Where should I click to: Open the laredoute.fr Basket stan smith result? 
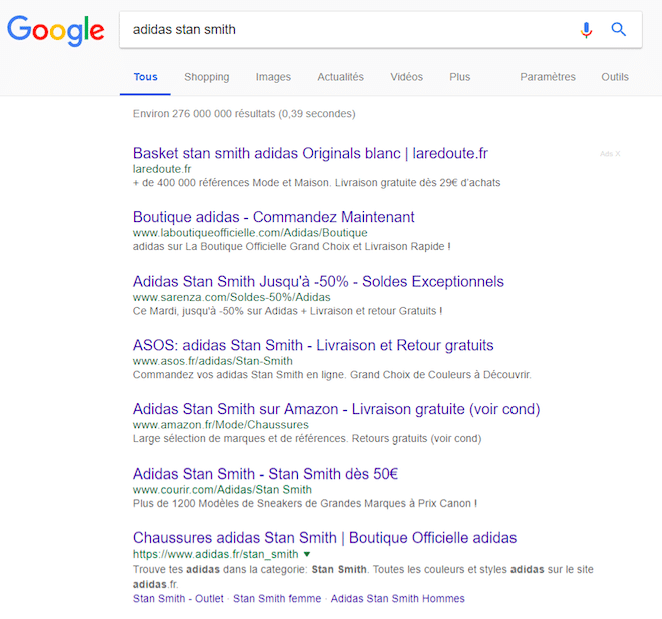310,153
